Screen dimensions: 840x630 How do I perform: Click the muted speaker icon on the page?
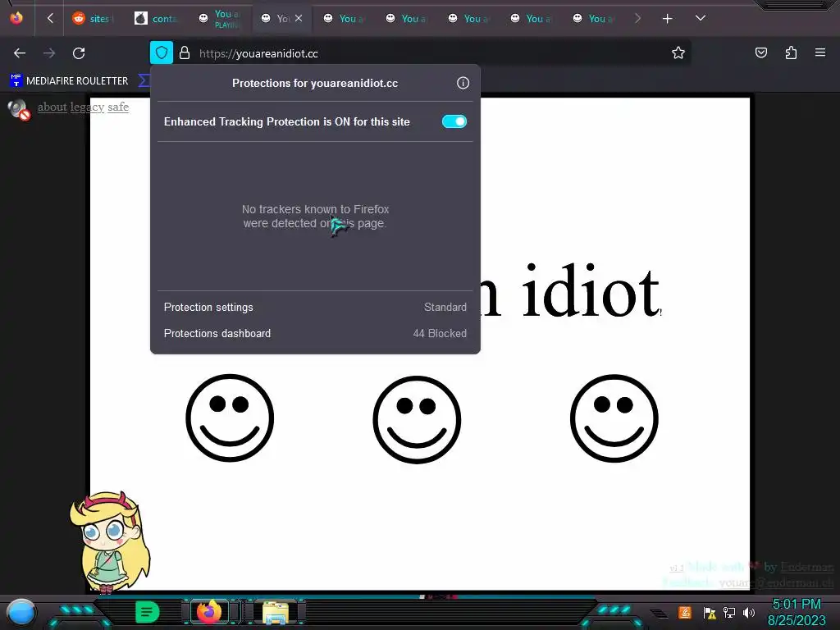19,109
